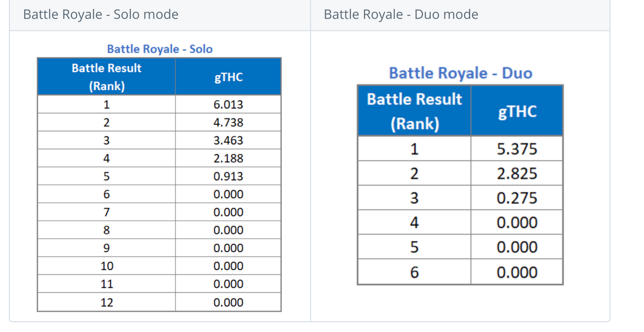Screen dimensions: 644x332
Task: Select the 3.463 cell in Solo table
Action: tap(228, 141)
